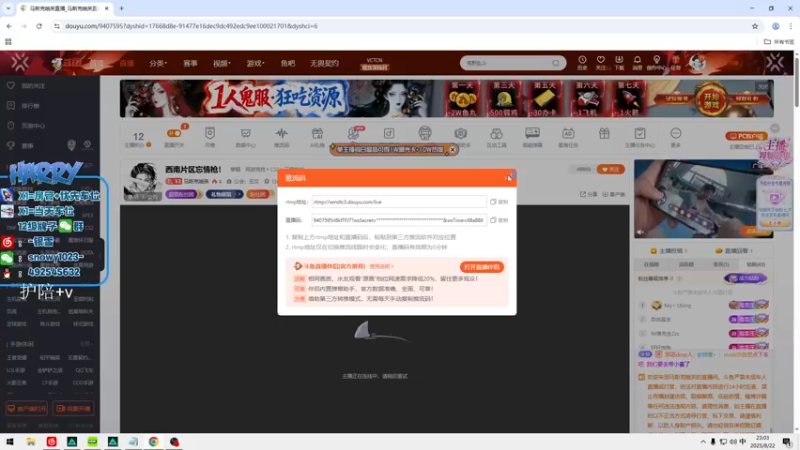Click the streamer avatar thumbnail
This screenshot has width=800, height=450.
click(x=141, y=182)
